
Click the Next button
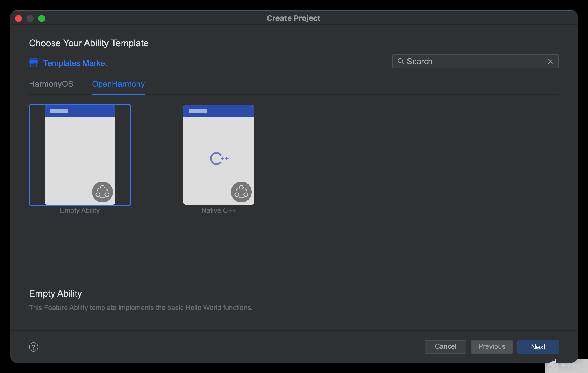click(x=538, y=346)
